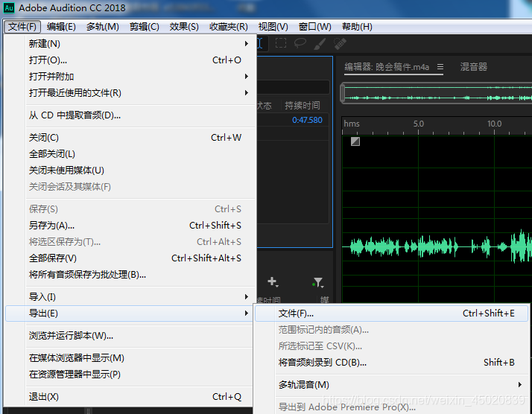
Task: Open the 编辑(E) menu
Action: pyautogui.click(x=61, y=27)
